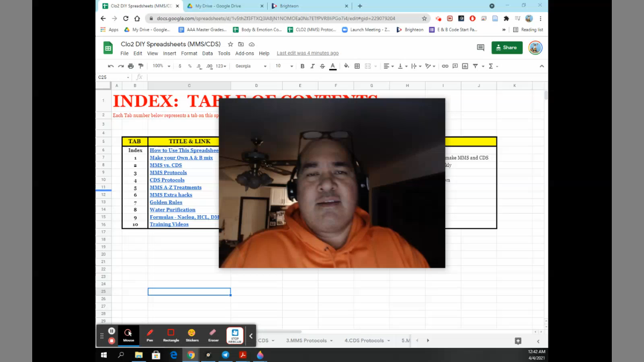Switch to the 4.CDS Protocols sheet tab
This screenshot has width=644, height=362.
364,340
